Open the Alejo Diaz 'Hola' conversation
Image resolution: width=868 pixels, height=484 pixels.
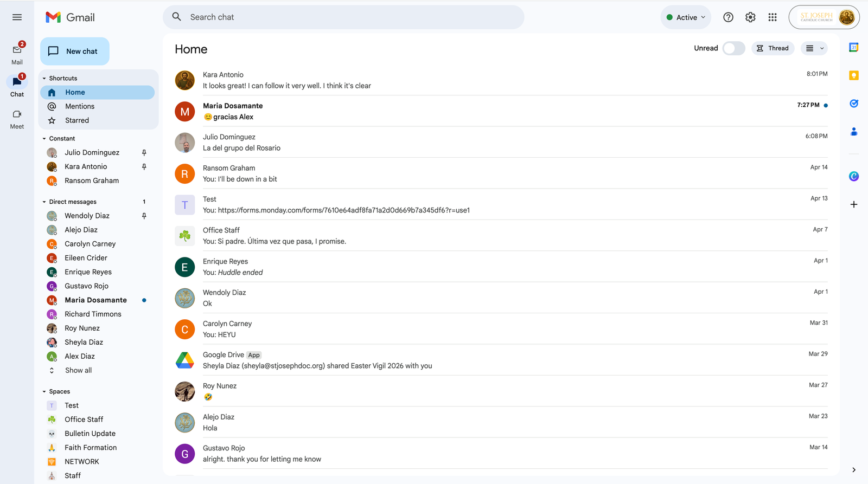[501, 423]
